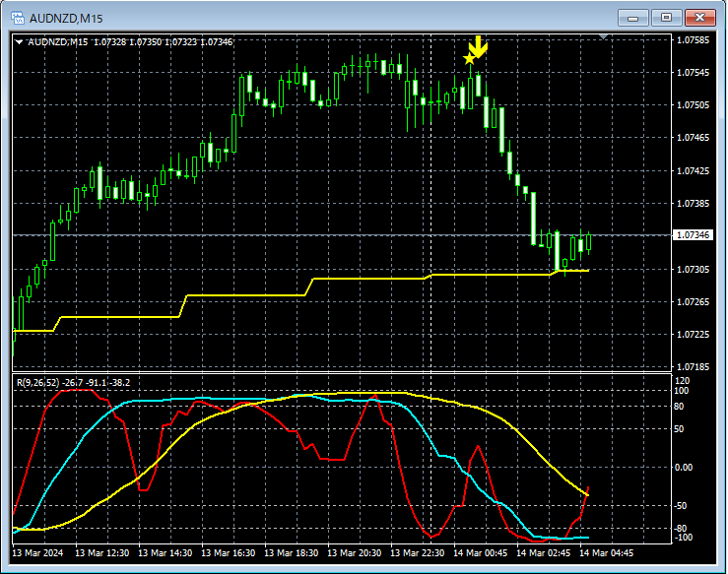Viewport: 728px width, 574px height.
Task: Minimize the AUDNZD,M15 chart window
Action: point(632,18)
